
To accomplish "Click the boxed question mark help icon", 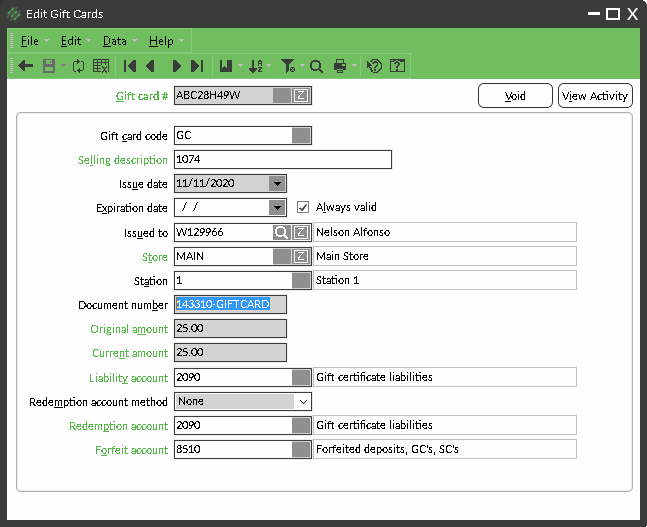I will tap(397, 66).
